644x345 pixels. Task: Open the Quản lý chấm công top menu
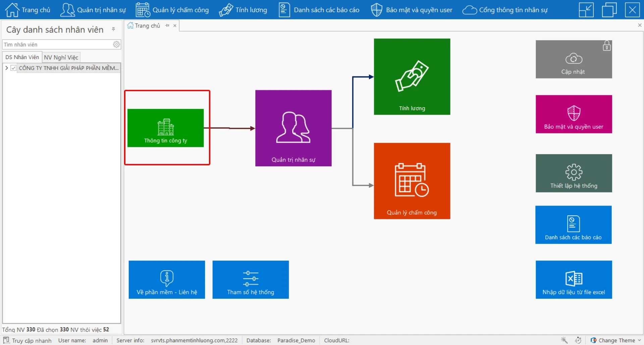[x=172, y=10]
